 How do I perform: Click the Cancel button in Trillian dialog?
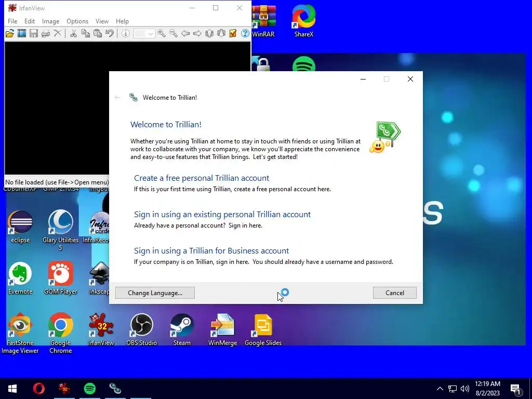395,293
